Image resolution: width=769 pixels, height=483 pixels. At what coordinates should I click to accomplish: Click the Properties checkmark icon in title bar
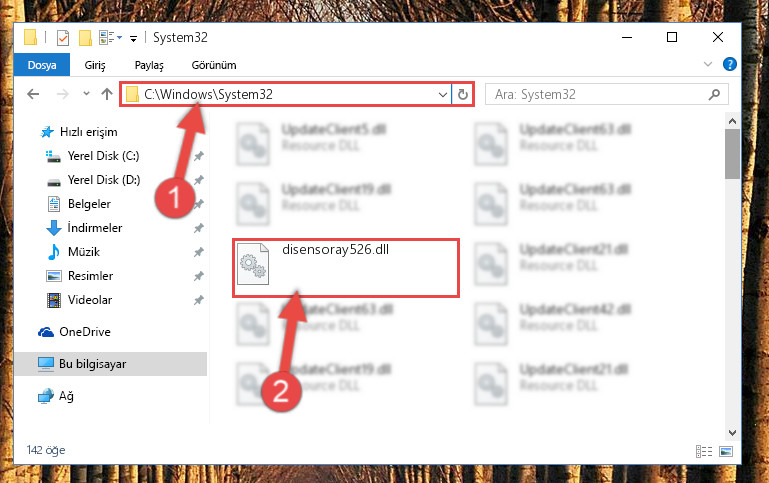click(x=63, y=38)
